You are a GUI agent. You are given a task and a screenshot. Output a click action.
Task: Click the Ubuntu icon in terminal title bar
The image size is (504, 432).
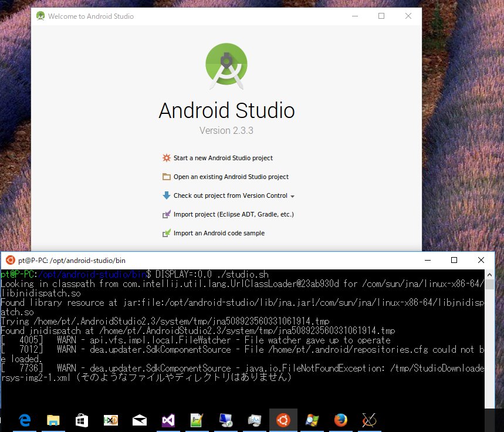(x=11, y=260)
